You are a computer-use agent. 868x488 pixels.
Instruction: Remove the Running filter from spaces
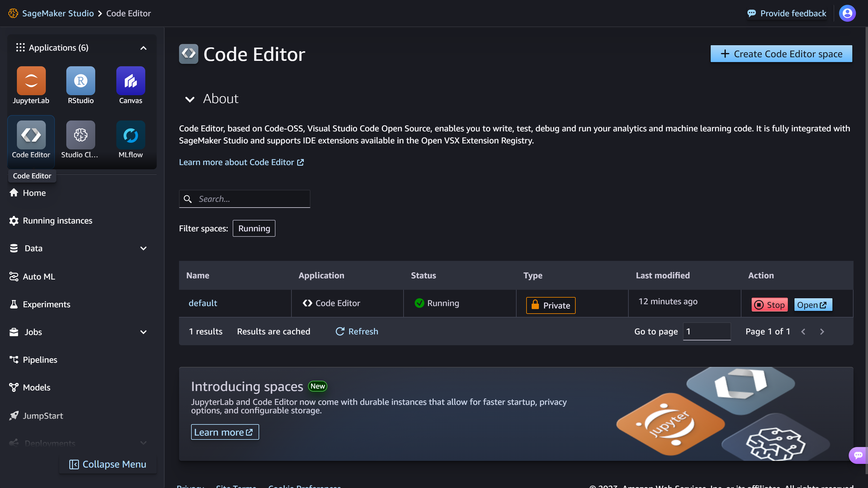[254, 228]
